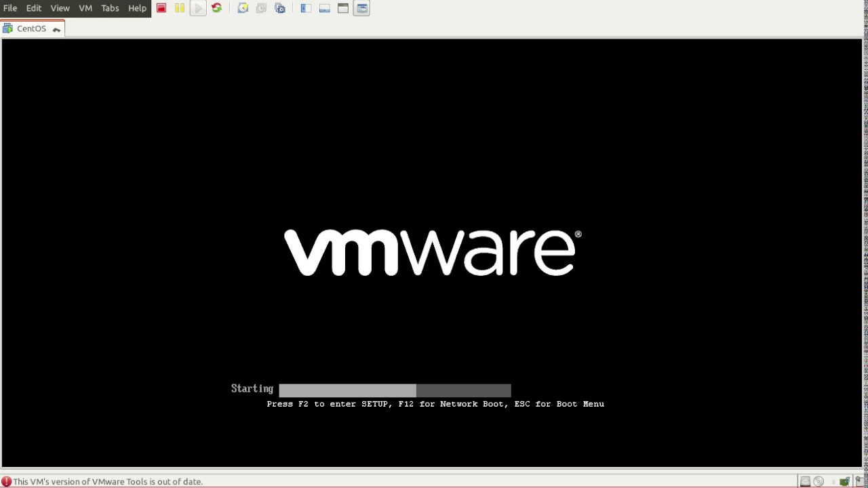Open the Edit menu
The width and height of the screenshot is (868, 488).
pos(34,8)
